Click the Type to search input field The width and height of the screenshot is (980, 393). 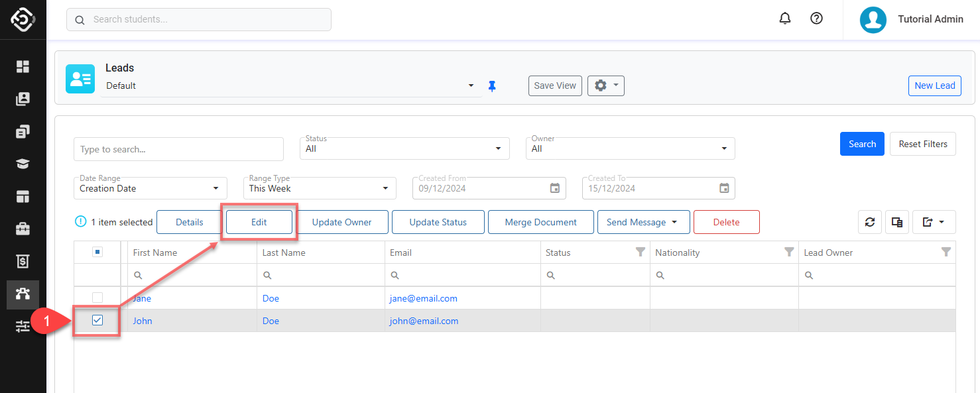pyautogui.click(x=178, y=149)
